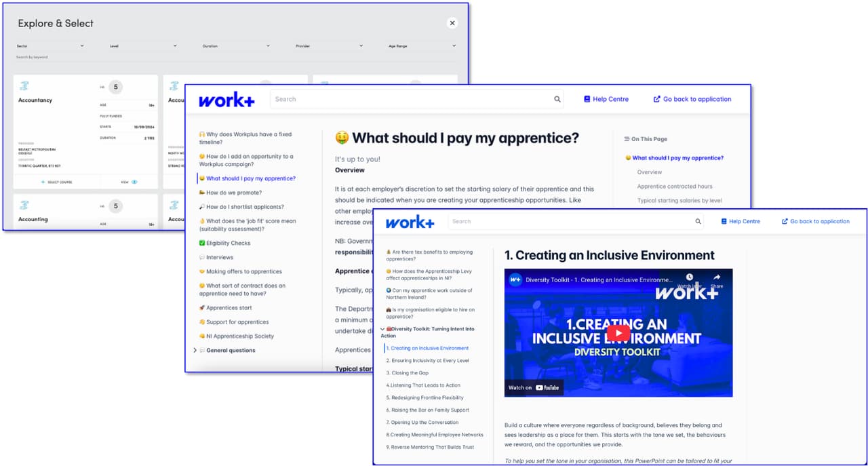Click the Watch on YouTube badge
This screenshot has height=466, width=868.
tap(534, 387)
